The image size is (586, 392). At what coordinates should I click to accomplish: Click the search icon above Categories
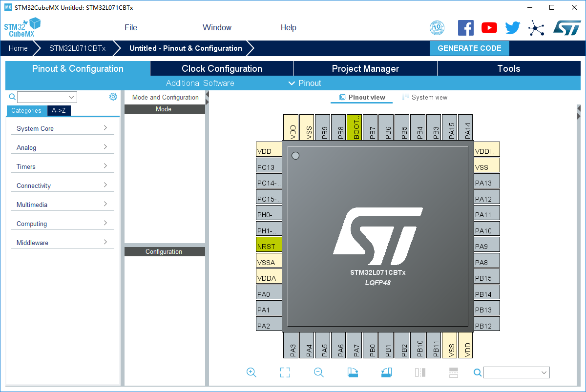(x=12, y=97)
